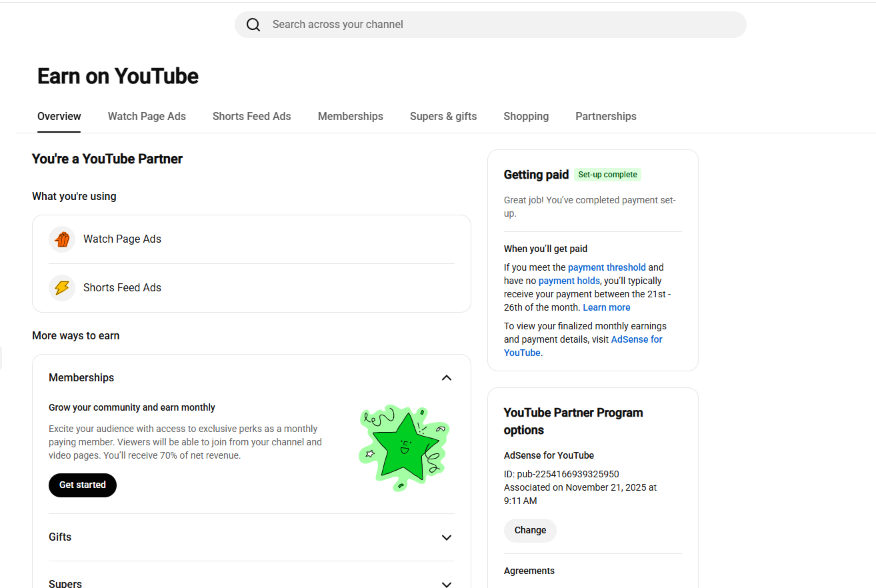
Task: Click the Getting paid card heading
Action: [x=536, y=175]
